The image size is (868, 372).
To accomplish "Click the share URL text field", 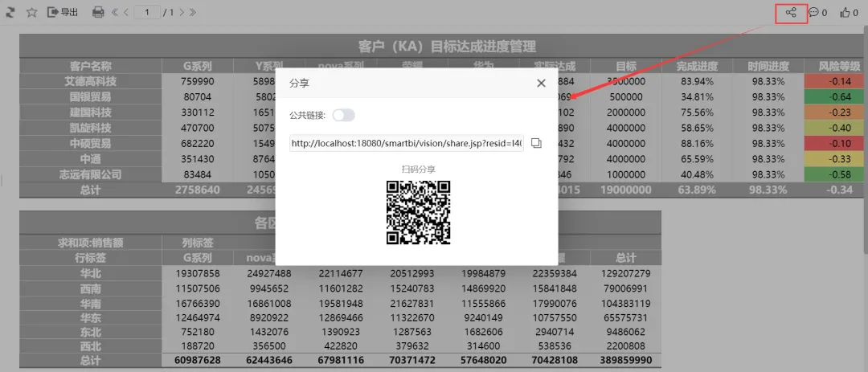I will point(407,143).
